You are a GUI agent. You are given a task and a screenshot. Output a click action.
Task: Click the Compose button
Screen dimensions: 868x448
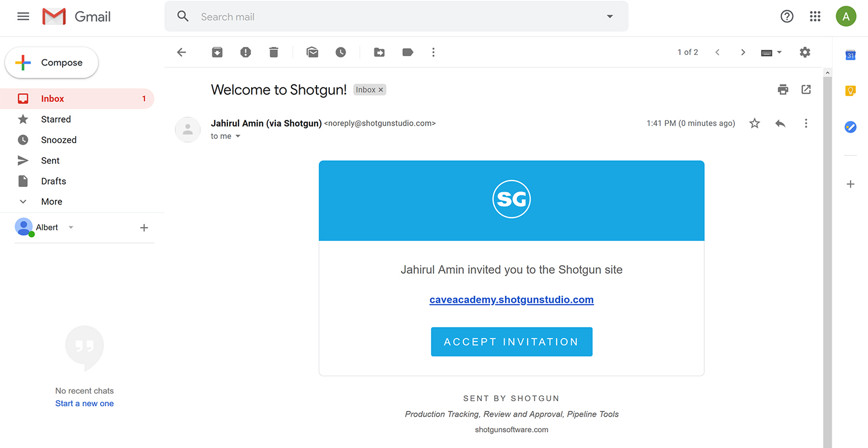tap(52, 63)
